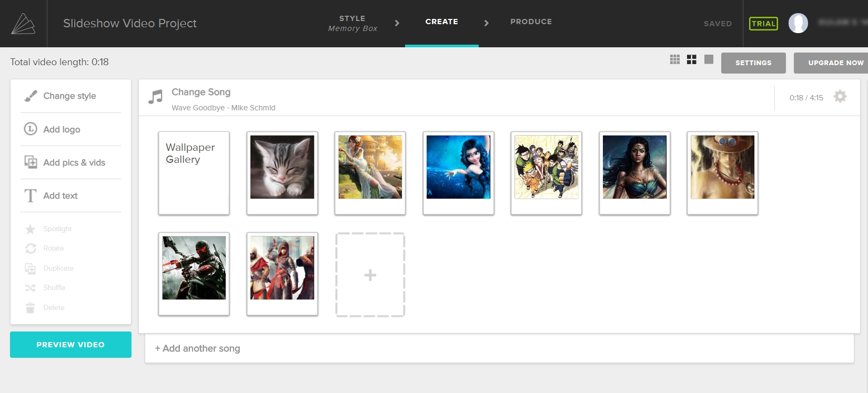Select the sleeping kitten thumbnail
The image size is (868, 393).
click(x=282, y=173)
